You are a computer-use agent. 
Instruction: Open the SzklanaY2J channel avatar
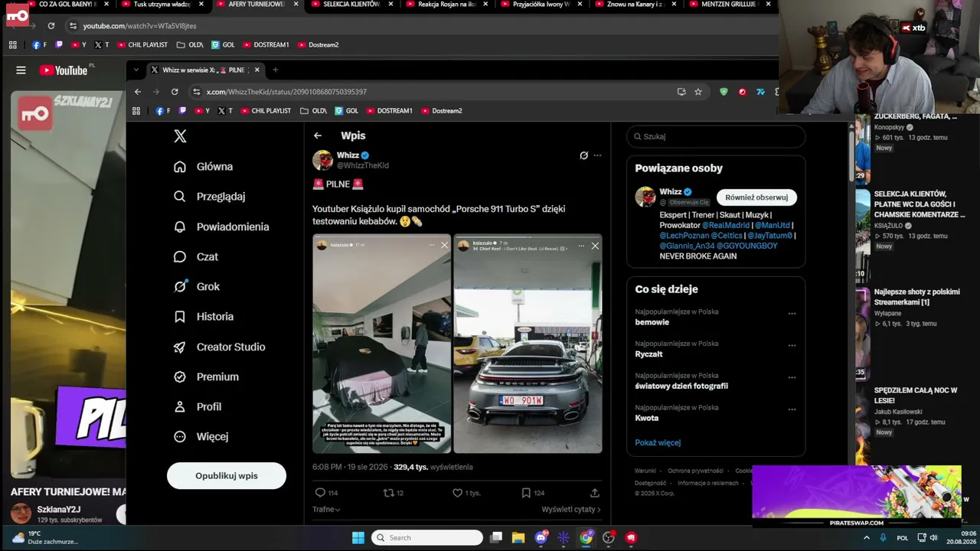click(x=21, y=514)
